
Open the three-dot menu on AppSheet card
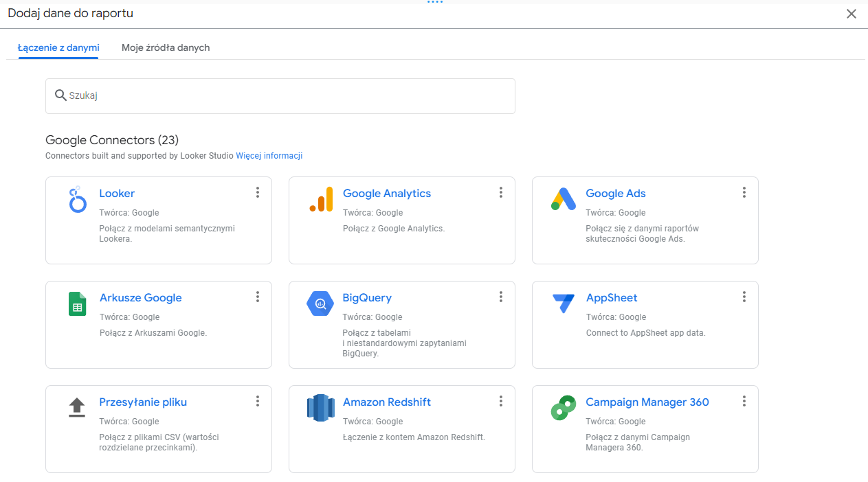[x=744, y=297]
